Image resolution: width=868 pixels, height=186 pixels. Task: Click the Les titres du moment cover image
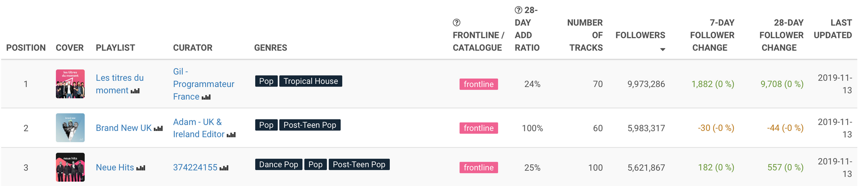pos(70,84)
